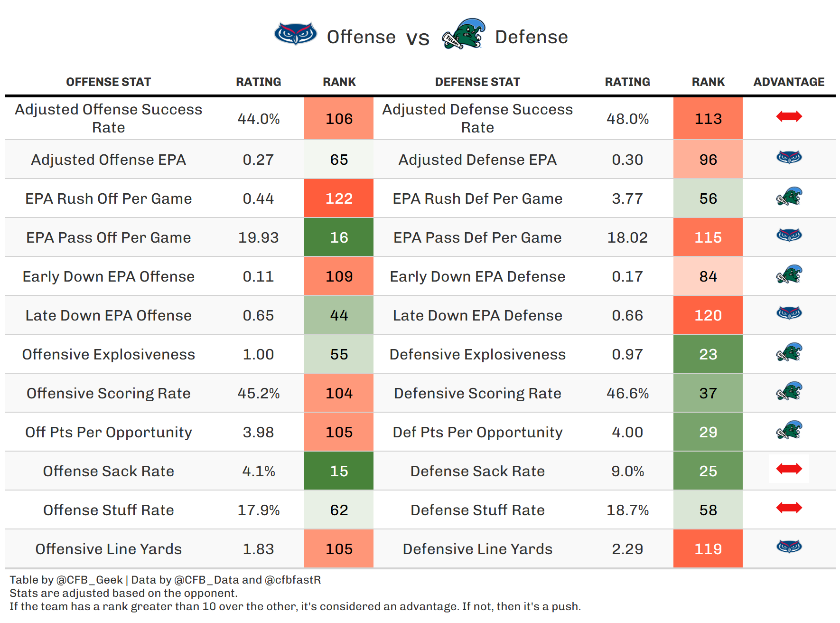
Task: Click the Tulane advantage icon for Early Down EPA
Action: pos(789,274)
